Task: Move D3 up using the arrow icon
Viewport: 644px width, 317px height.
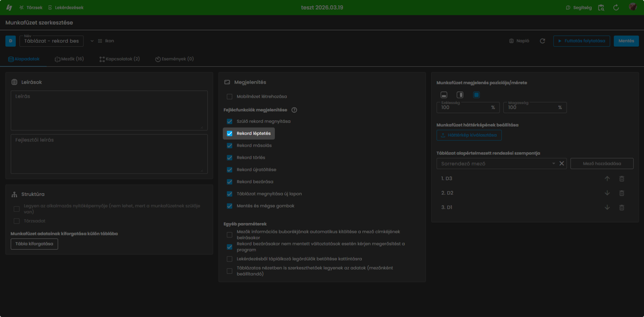Action: click(x=607, y=179)
